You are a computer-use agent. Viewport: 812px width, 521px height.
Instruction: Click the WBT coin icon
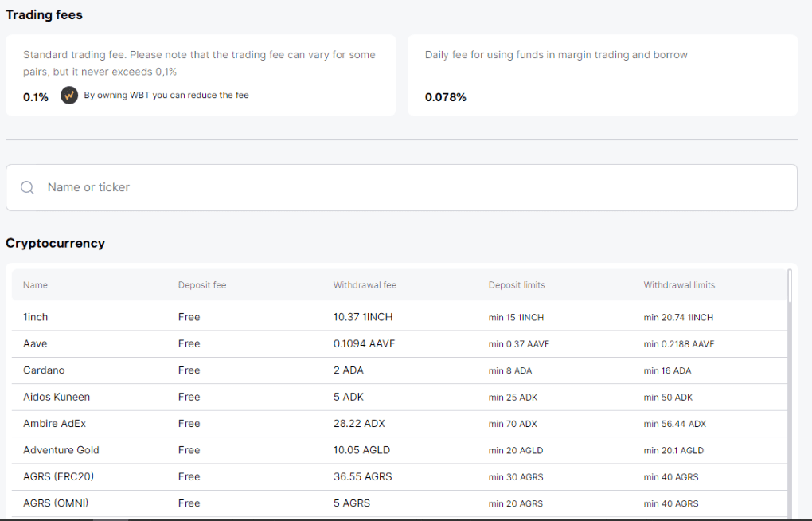point(69,96)
